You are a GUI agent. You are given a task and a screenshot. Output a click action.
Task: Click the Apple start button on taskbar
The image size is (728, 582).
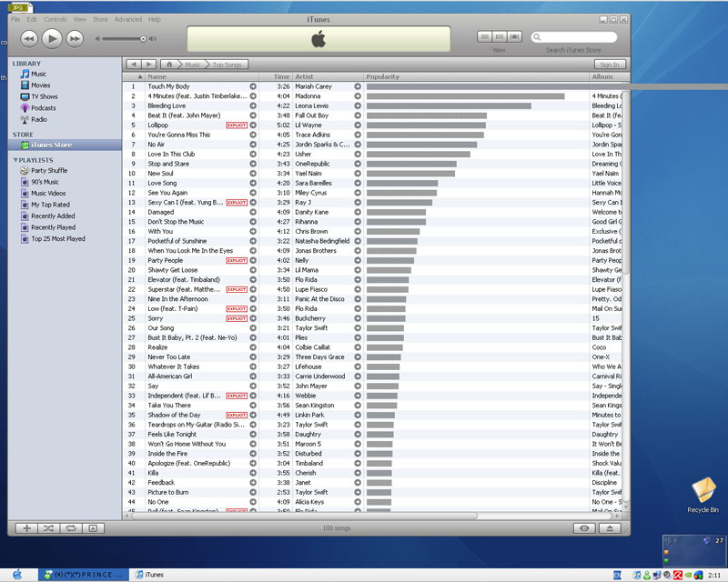pyautogui.click(x=17, y=575)
